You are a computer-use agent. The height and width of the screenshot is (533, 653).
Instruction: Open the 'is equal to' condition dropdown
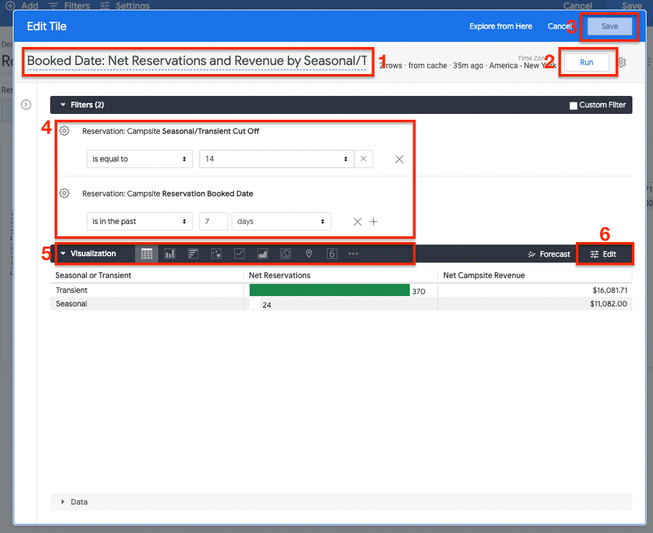(139, 159)
